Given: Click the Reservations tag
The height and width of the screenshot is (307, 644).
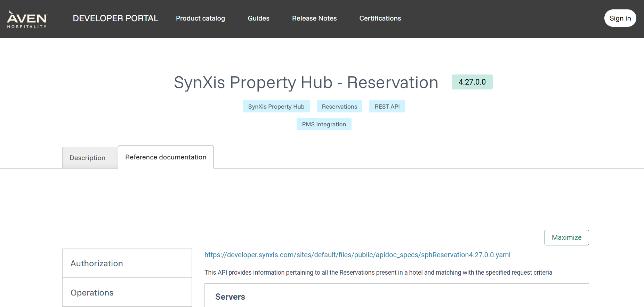Looking at the screenshot, I should (x=339, y=107).
